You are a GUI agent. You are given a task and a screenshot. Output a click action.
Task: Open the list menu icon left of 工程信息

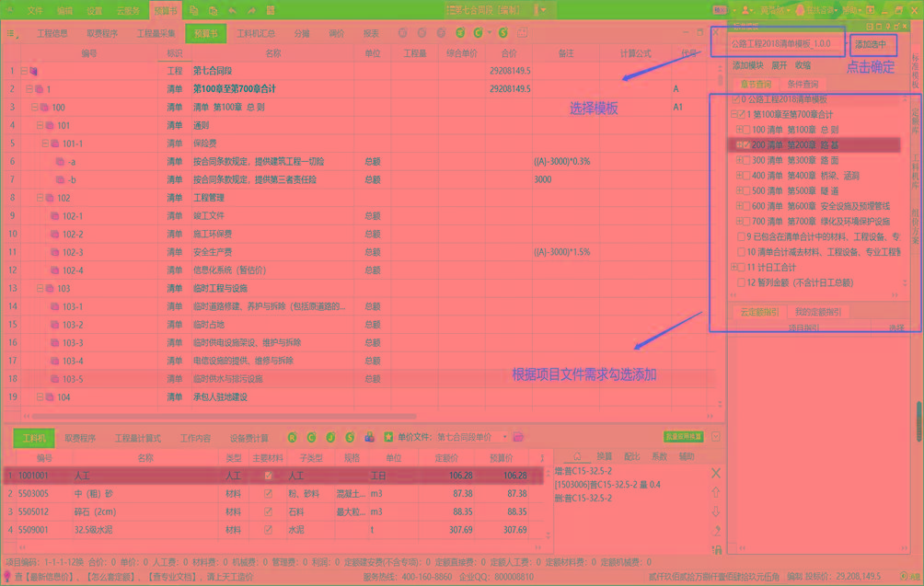point(12,33)
